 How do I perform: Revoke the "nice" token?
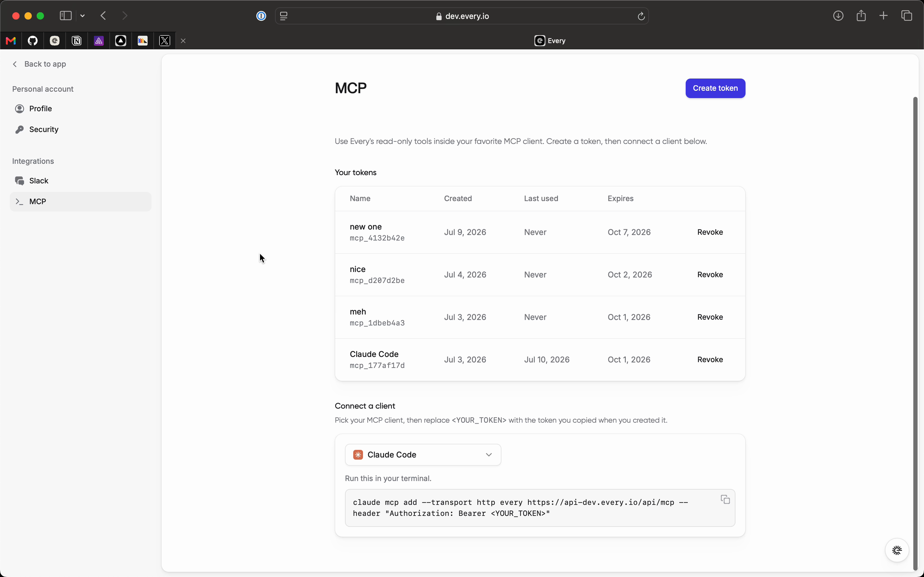coord(710,274)
